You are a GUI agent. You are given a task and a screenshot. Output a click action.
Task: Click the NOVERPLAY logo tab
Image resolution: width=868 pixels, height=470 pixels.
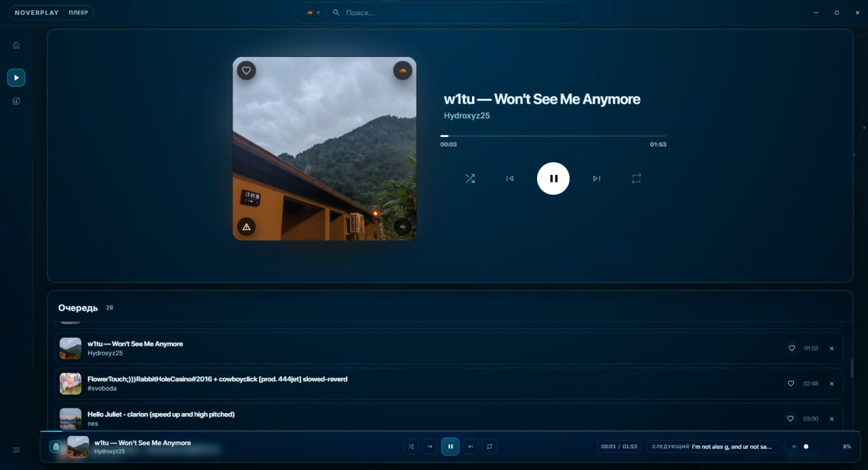[37, 12]
